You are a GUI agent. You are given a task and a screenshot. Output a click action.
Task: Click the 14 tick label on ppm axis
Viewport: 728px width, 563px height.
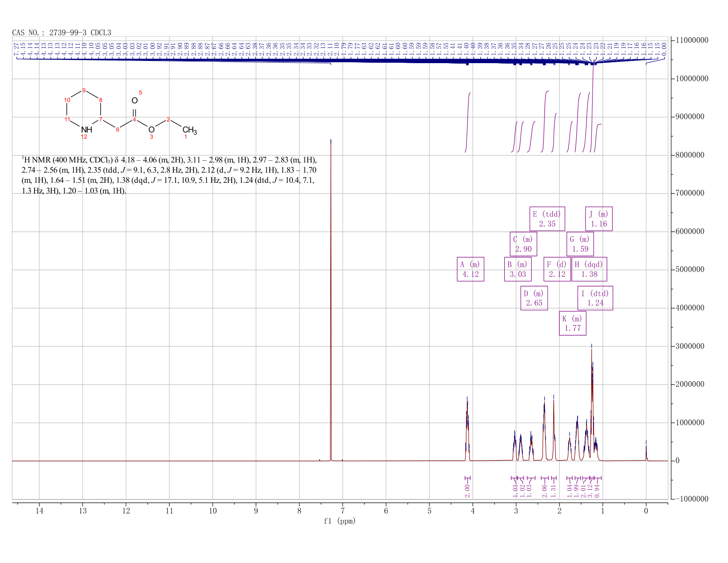[x=39, y=511]
